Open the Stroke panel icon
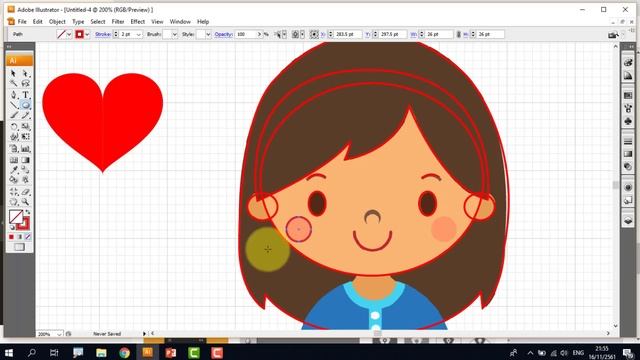This screenshot has width=640, height=360. [628, 141]
